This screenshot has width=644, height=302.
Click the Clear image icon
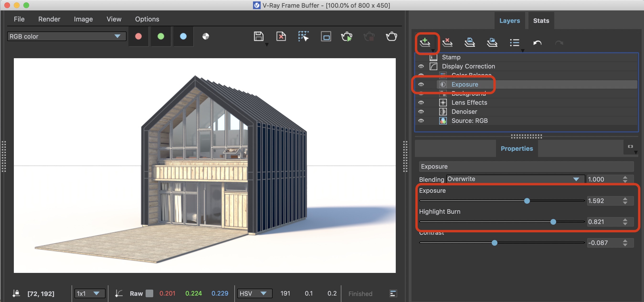pos(281,36)
